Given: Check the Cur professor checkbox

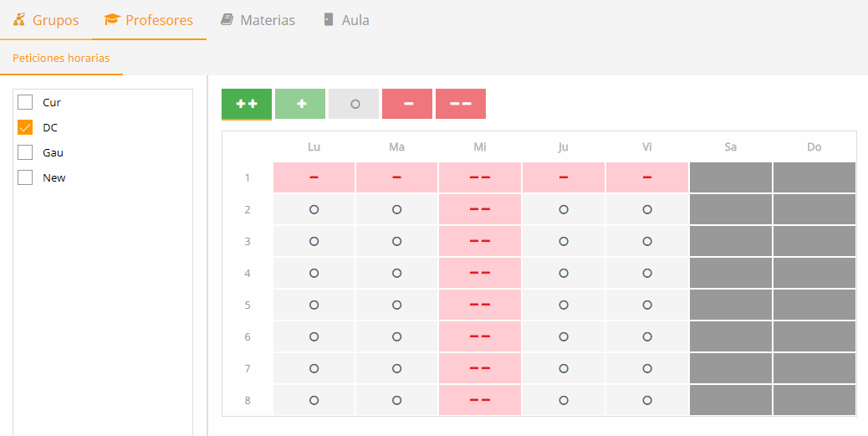Looking at the screenshot, I should pyautogui.click(x=25, y=102).
